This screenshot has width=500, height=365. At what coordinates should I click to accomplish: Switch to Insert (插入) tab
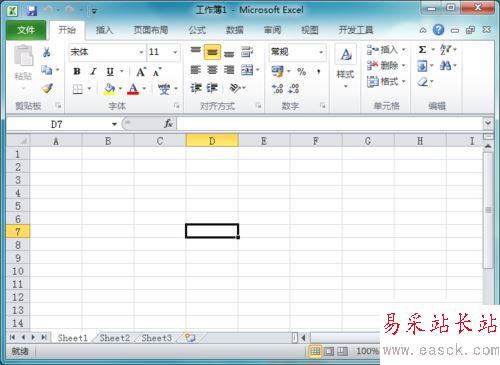pos(104,30)
